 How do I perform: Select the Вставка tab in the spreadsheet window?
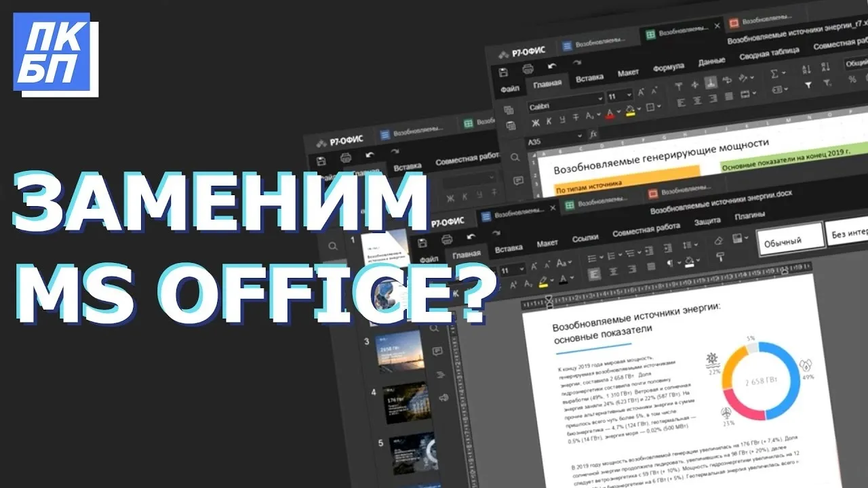[589, 79]
